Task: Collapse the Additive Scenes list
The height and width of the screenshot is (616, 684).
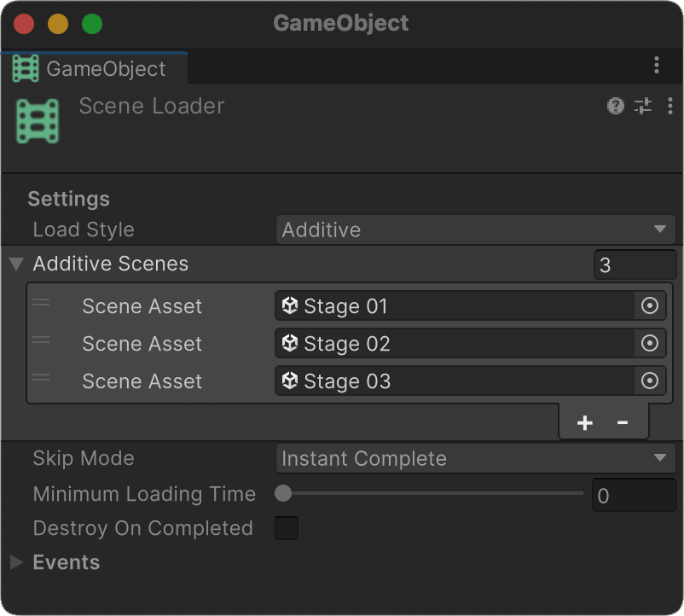Action: [x=16, y=264]
